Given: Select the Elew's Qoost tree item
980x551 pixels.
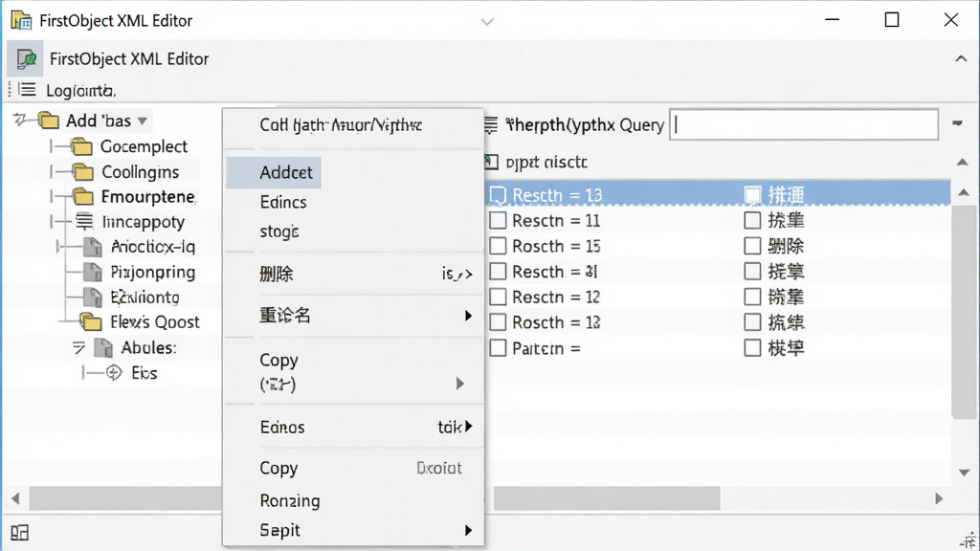Looking at the screenshot, I should 155,322.
